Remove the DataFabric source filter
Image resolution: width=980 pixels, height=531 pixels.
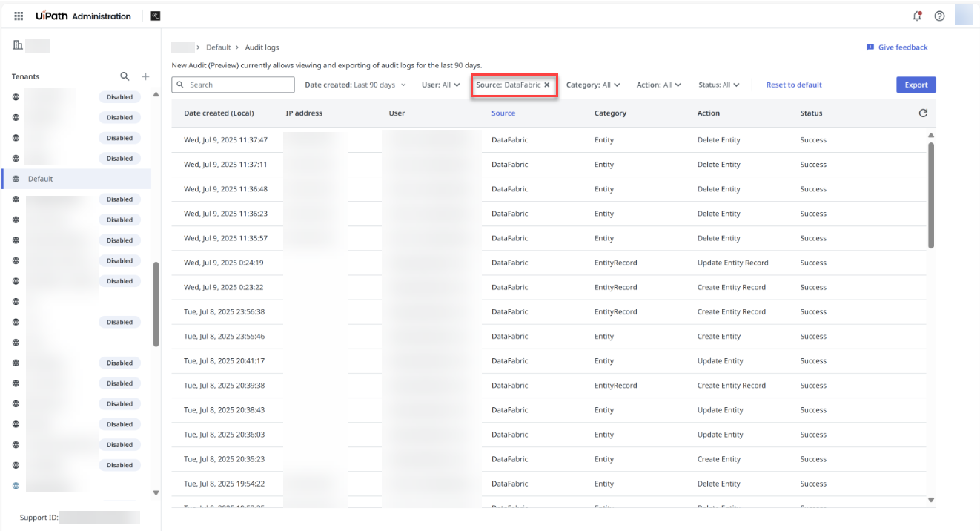click(x=547, y=85)
